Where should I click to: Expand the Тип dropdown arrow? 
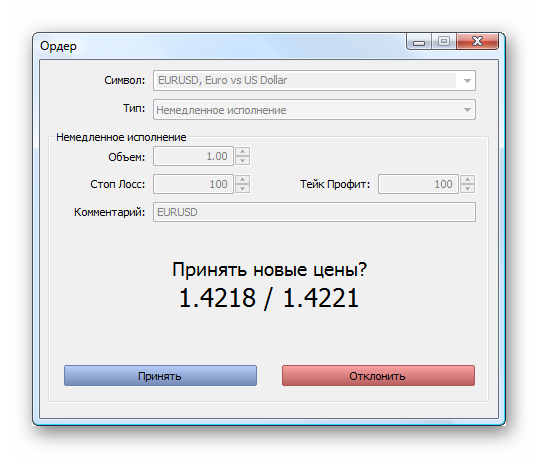[467, 110]
